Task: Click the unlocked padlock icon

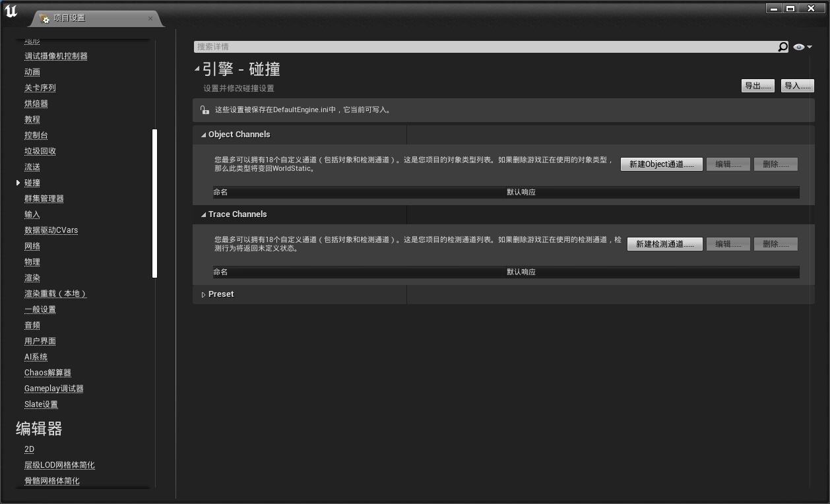Action: coord(205,110)
